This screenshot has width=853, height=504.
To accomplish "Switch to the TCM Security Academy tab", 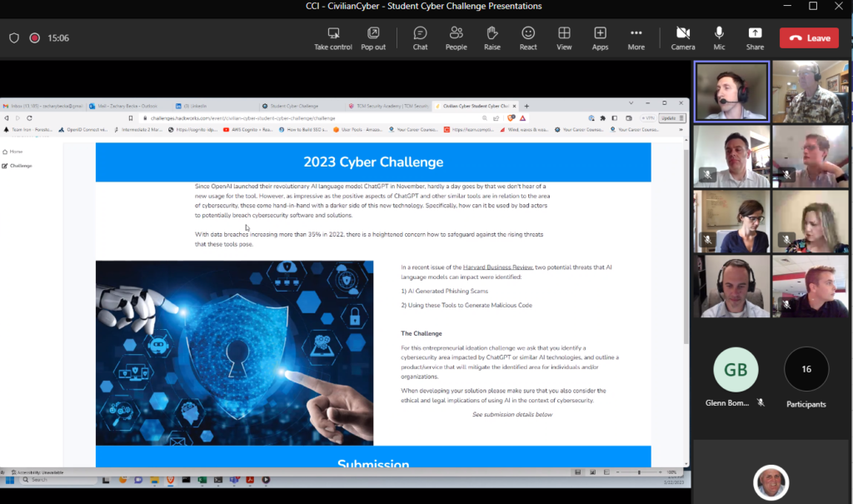I will tap(388, 106).
